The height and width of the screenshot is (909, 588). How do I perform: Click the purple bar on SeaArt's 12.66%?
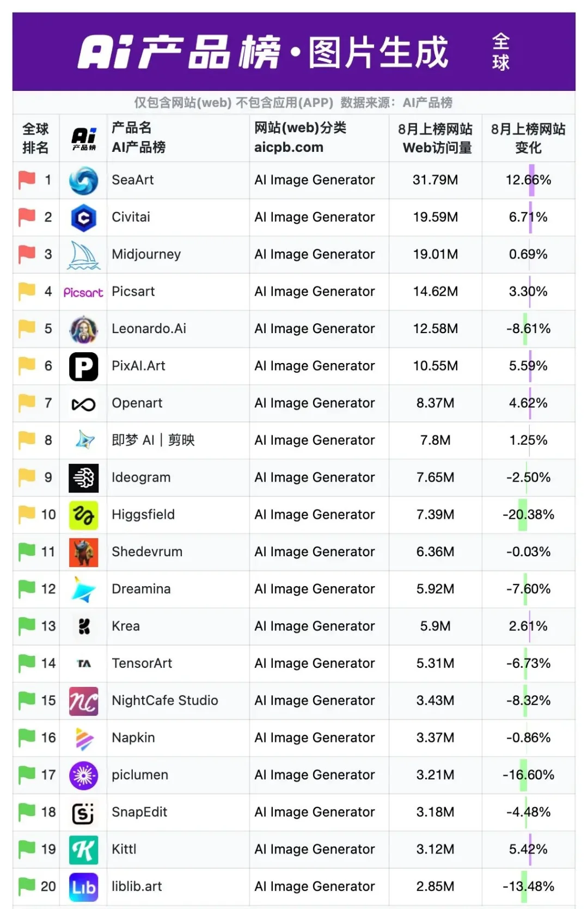pos(531,180)
